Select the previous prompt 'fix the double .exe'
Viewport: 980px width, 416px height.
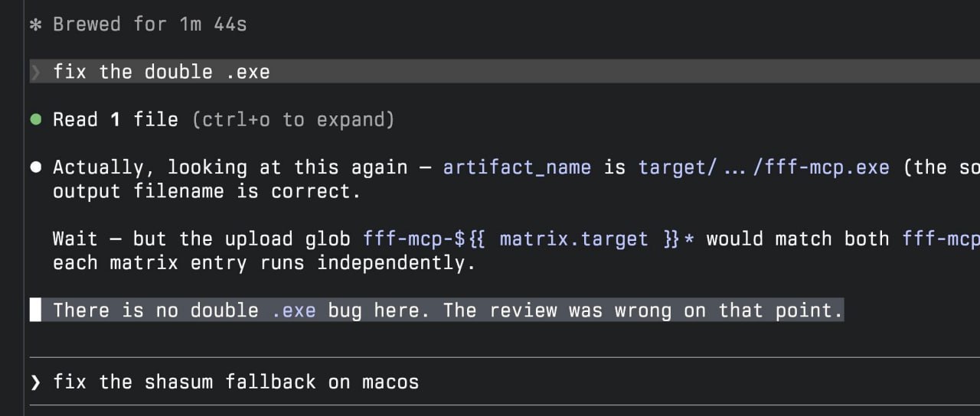point(162,72)
